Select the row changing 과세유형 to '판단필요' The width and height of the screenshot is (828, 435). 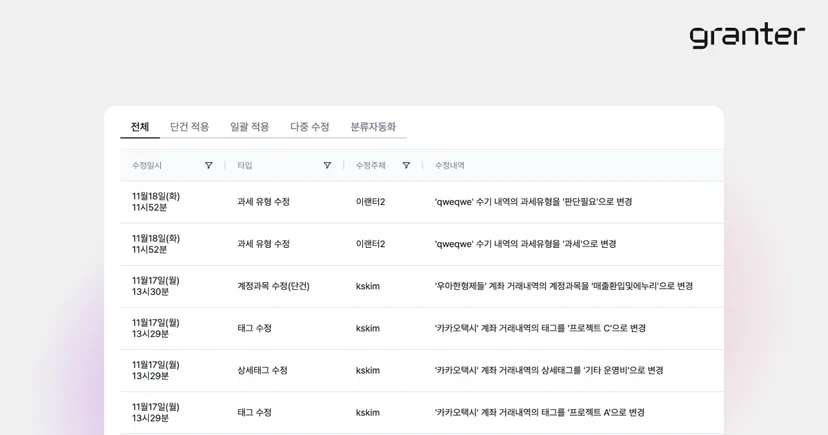(422, 202)
